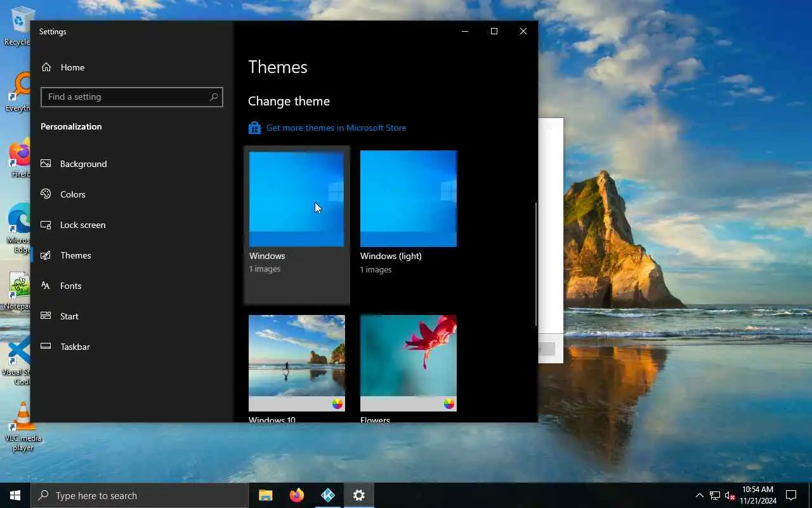Image resolution: width=812 pixels, height=508 pixels.
Task: Click the Start tiles icon in sidebar
Action: 46,316
